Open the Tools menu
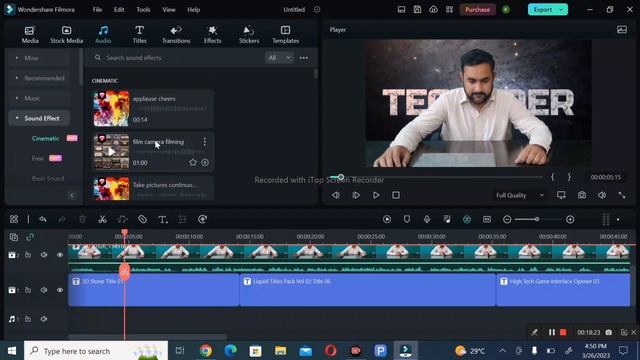 click(x=143, y=9)
